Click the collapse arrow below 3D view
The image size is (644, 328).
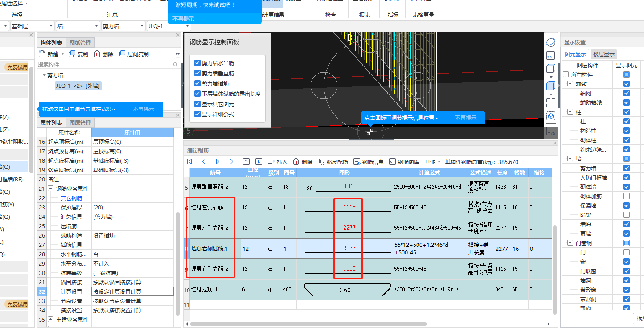pos(371,139)
